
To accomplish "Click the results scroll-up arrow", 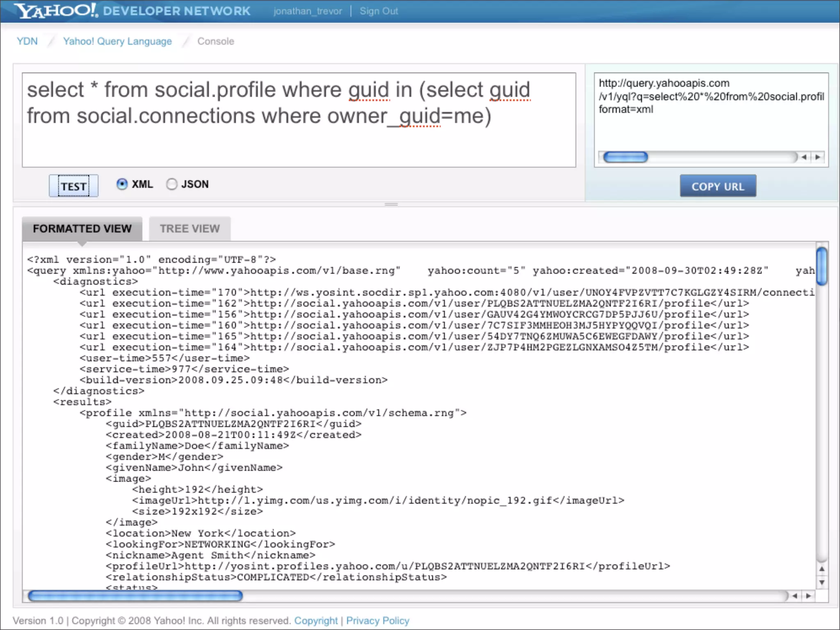I will pos(822,569).
